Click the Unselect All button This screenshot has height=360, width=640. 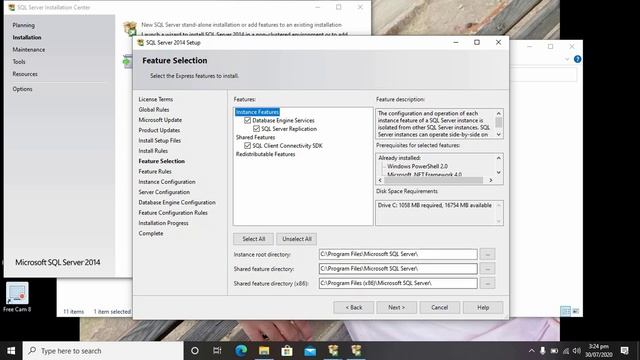pos(297,239)
